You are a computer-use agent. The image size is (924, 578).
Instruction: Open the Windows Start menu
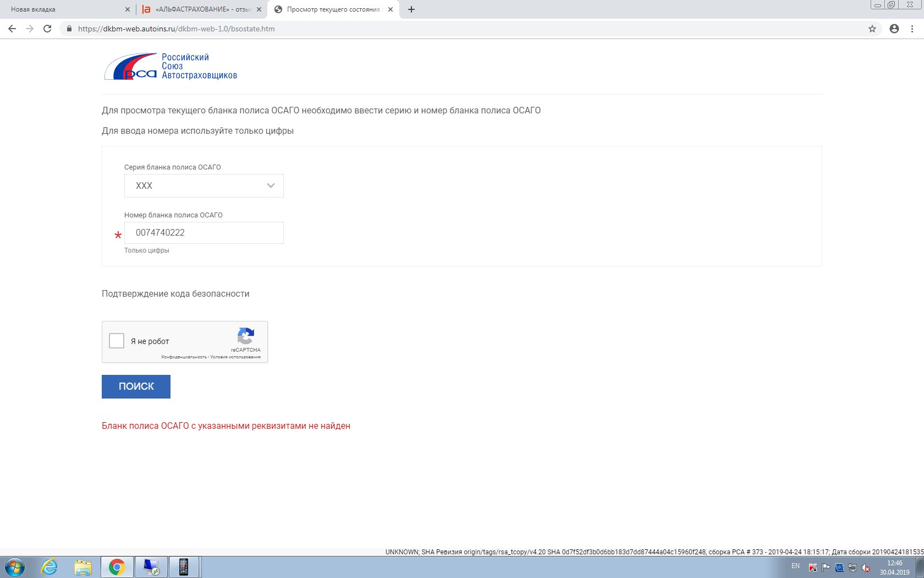15,567
